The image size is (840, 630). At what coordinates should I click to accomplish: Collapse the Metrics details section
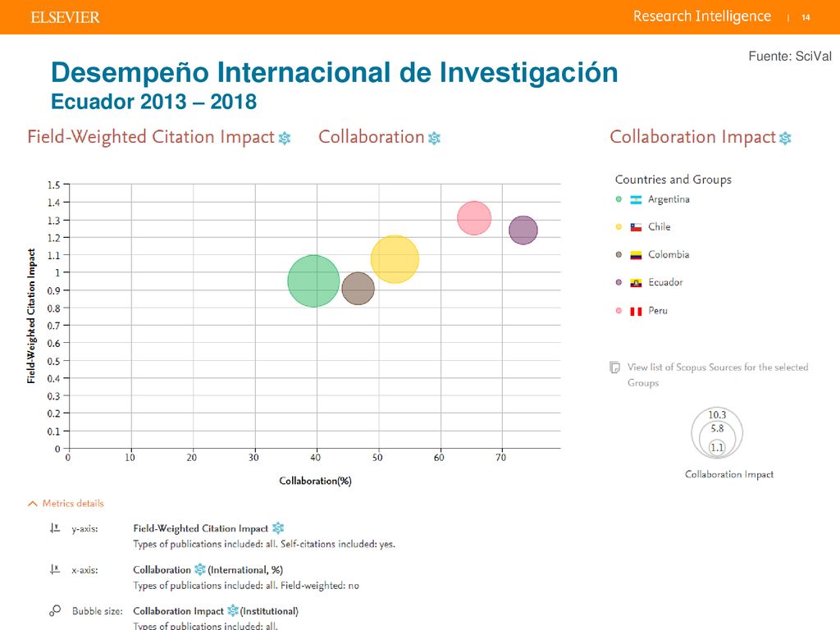(x=66, y=504)
